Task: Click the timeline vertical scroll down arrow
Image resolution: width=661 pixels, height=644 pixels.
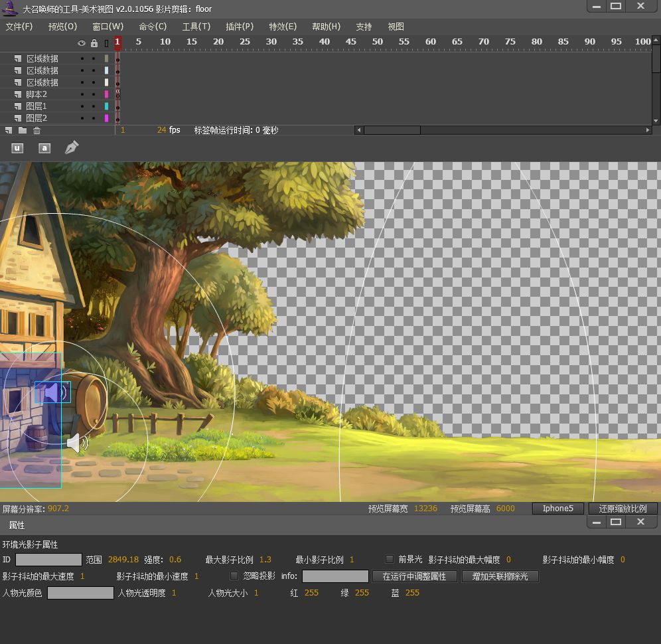Action: point(656,121)
